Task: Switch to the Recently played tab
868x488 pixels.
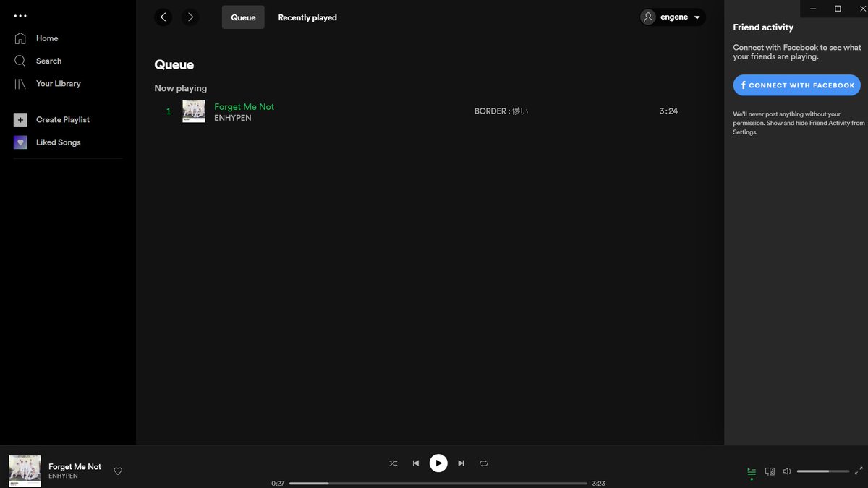Action: pyautogui.click(x=307, y=17)
